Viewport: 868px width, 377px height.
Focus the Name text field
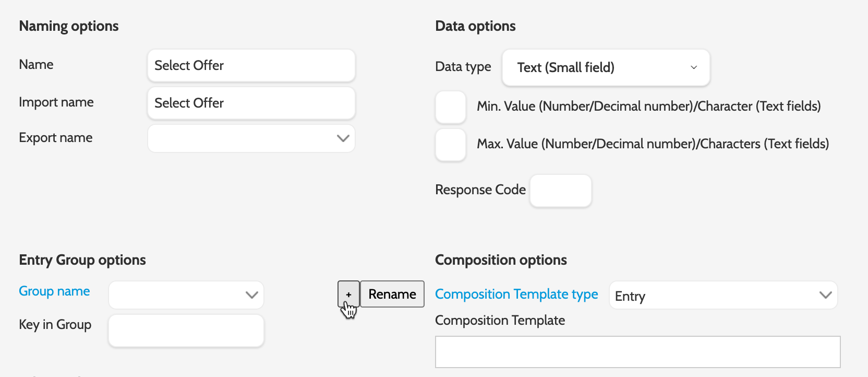coord(251,65)
